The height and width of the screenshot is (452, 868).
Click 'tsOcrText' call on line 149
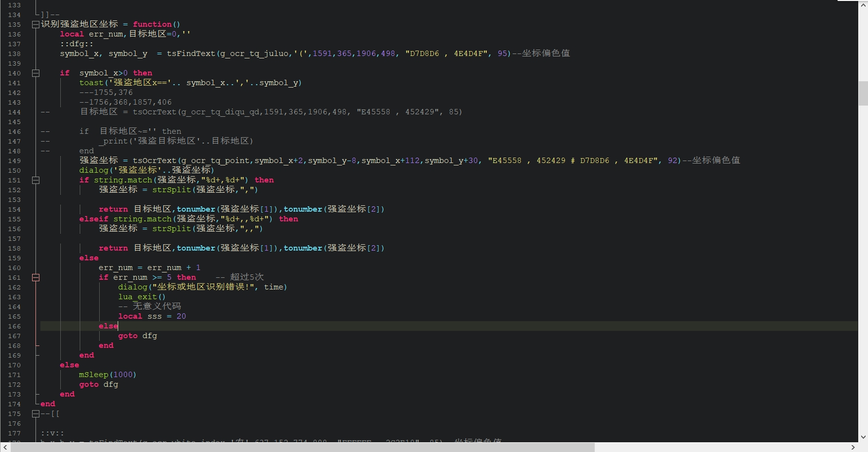coord(155,161)
